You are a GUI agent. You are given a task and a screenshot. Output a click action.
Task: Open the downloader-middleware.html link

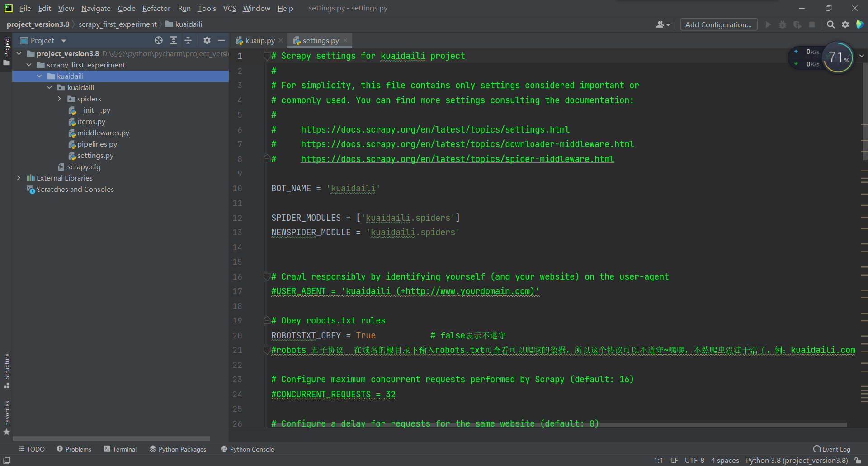click(x=467, y=144)
